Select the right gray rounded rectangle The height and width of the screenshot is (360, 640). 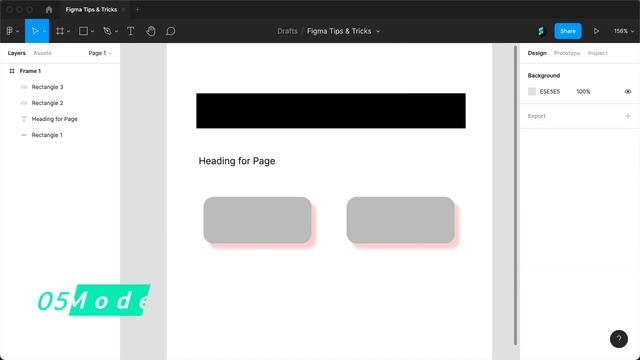click(x=400, y=220)
